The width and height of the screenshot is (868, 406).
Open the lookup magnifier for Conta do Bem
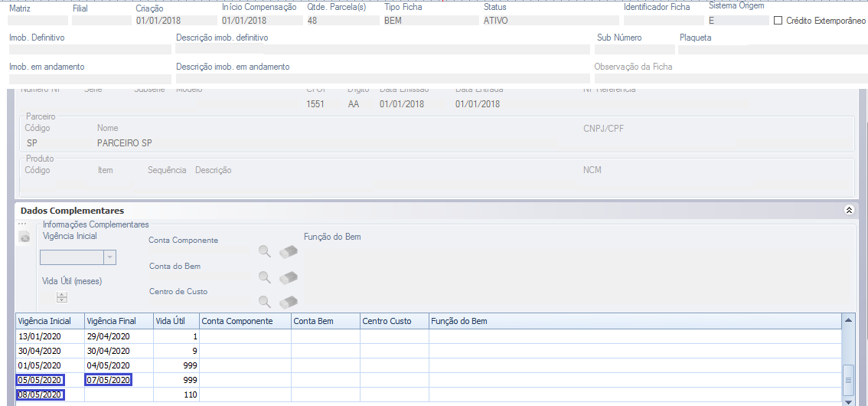tap(265, 277)
